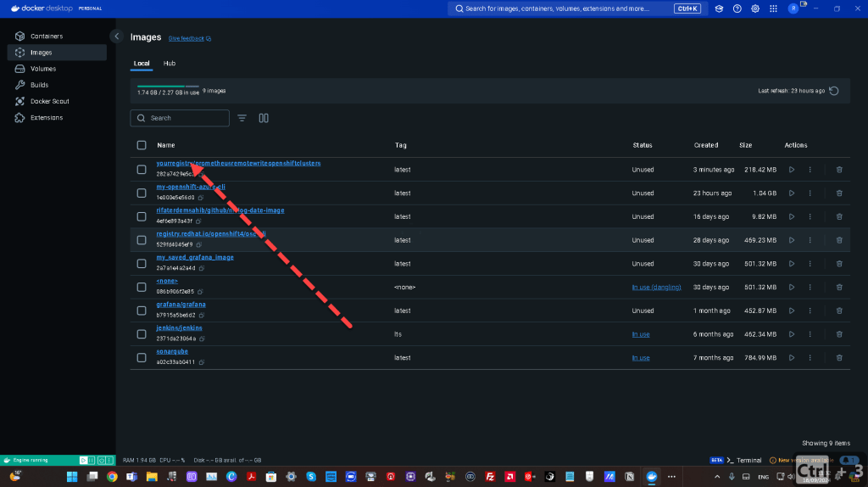Viewport: 868px width, 487px height.
Task: Check the my-openshift-azure-cli row
Action: 142,193
